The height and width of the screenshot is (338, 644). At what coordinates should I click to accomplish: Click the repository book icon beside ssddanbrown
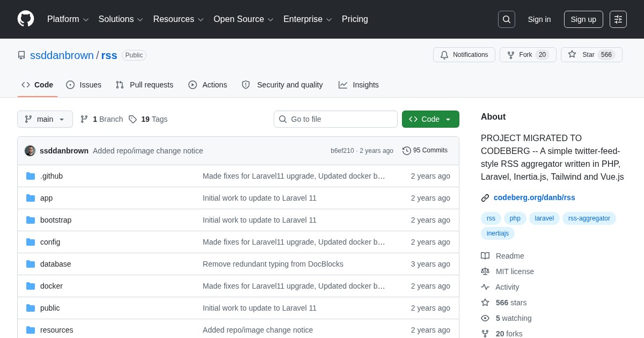21,55
